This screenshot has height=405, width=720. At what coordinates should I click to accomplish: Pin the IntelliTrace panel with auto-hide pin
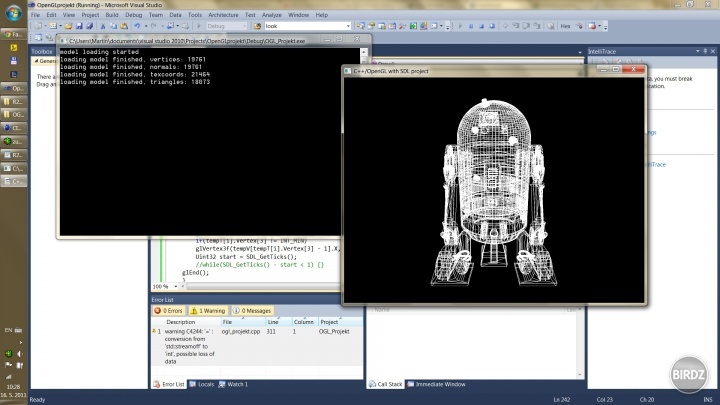[705, 51]
